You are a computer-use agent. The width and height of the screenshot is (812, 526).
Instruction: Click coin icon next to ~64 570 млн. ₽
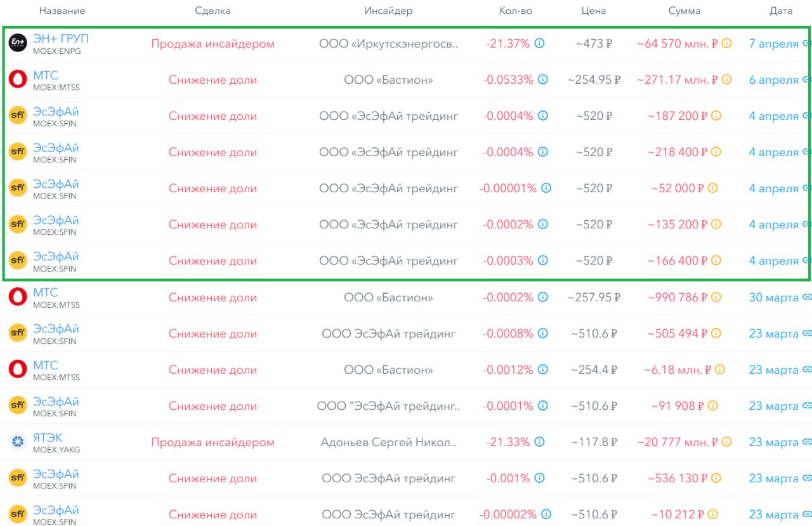pyautogui.click(x=726, y=44)
